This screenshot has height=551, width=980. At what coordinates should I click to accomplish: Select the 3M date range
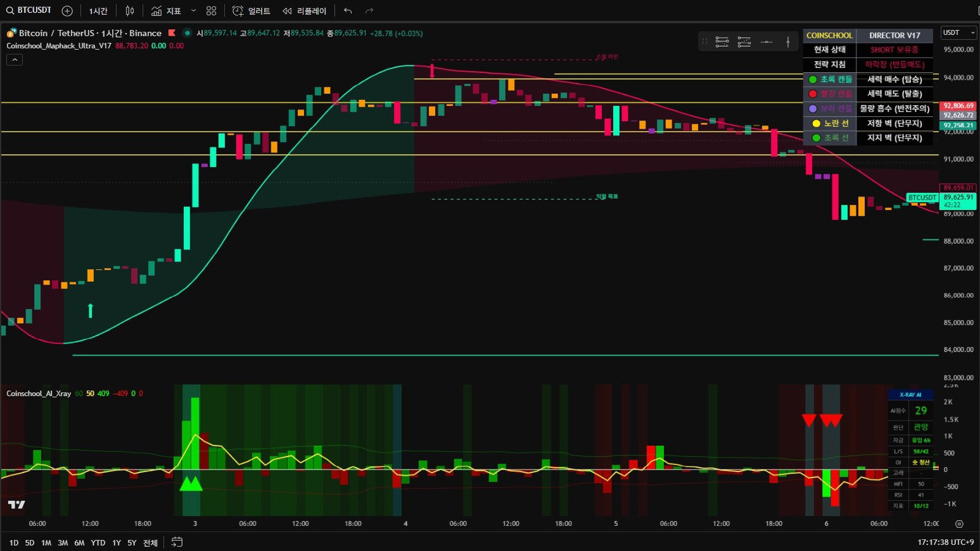pos(62,543)
